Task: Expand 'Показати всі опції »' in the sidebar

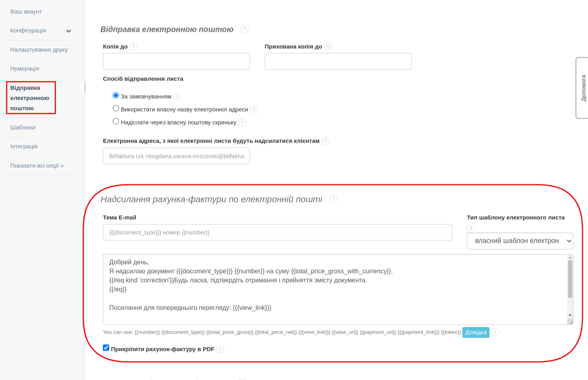Action: pos(37,165)
